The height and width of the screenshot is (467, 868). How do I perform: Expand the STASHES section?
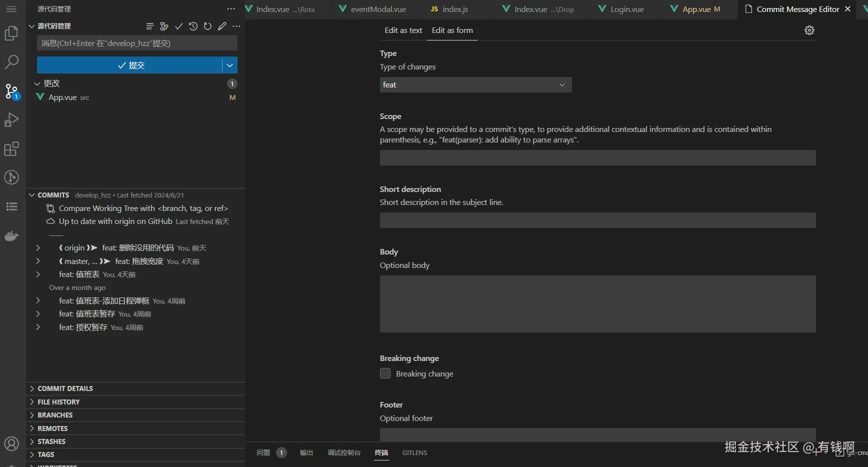(135, 441)
